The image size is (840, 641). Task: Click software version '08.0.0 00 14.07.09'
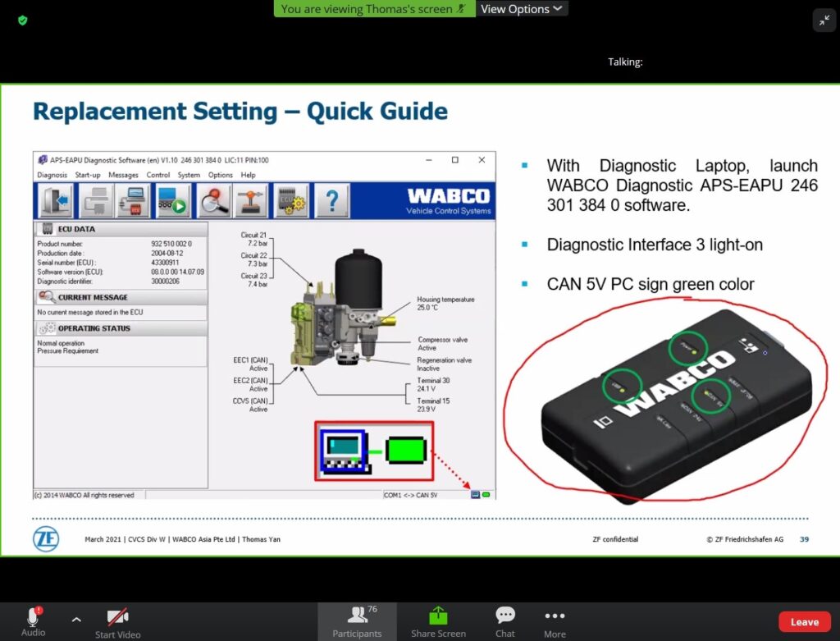[177, 272]
